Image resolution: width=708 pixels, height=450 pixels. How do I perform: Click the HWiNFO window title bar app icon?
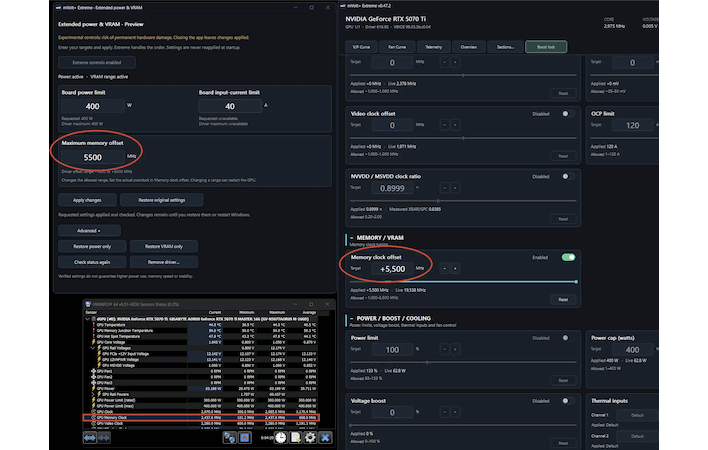click(x=88, y=304)
